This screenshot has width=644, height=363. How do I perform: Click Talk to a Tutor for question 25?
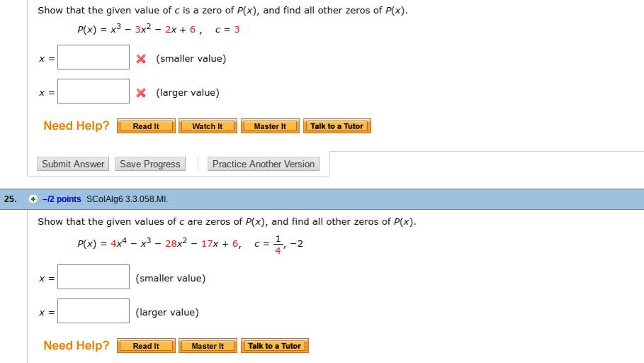pyautogui.click(x=274, y=346)
